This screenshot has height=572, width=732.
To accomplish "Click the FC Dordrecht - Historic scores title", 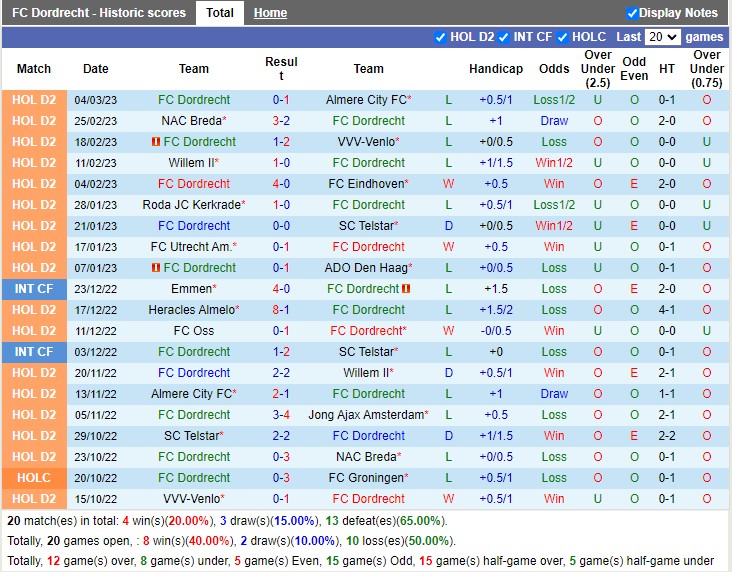I will tap(99, 13).
